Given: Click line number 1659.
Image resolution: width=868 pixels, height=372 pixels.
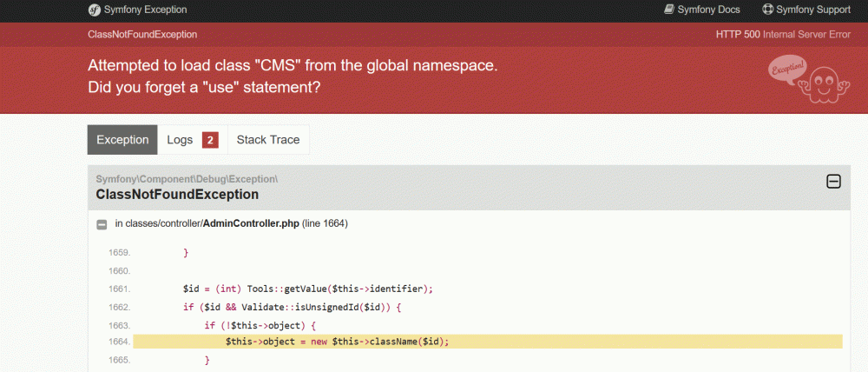Looking at the screenshot, I should coord(119,253).
